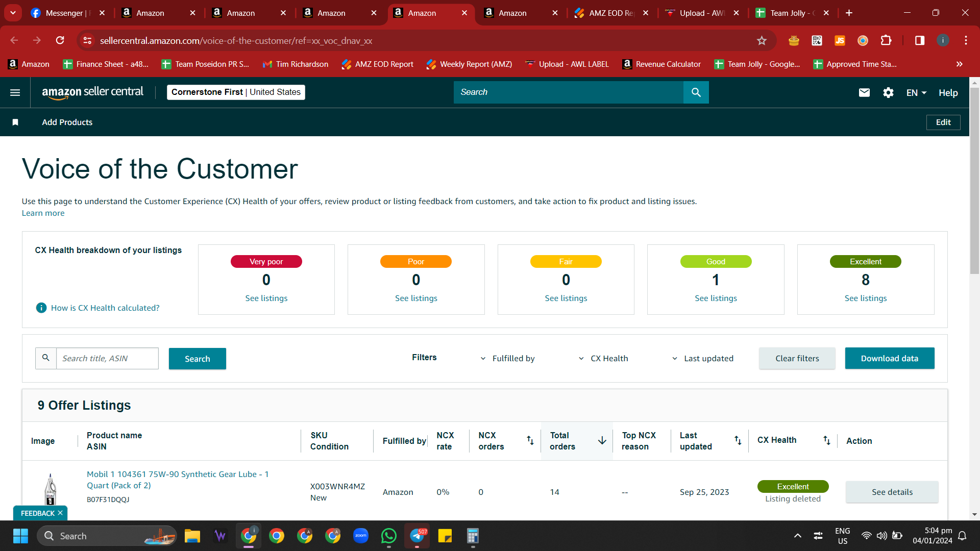Show hidden system tray icons
Screen dimensions: 980x551
pos(797,536)
